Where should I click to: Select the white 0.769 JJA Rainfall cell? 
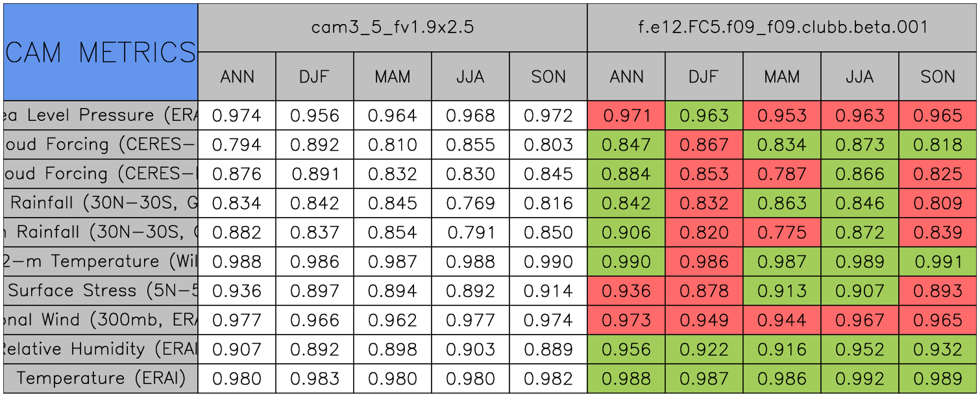pos(470,203)
